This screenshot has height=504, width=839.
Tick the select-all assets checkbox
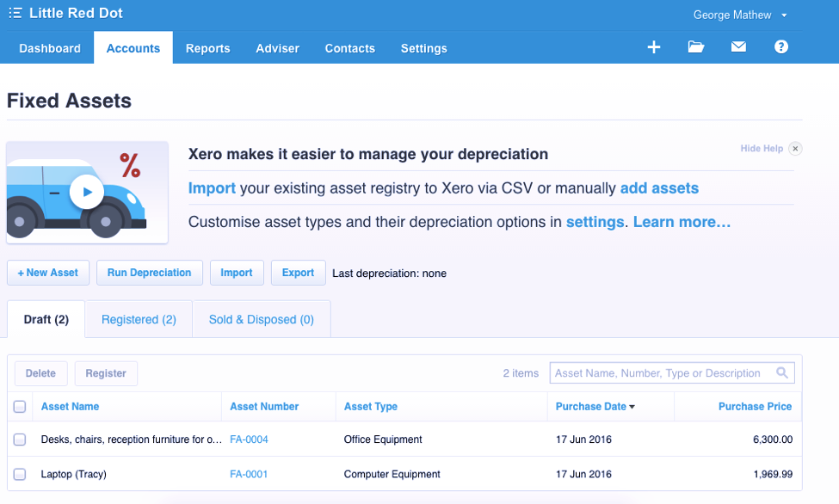[x=20, y=407]
